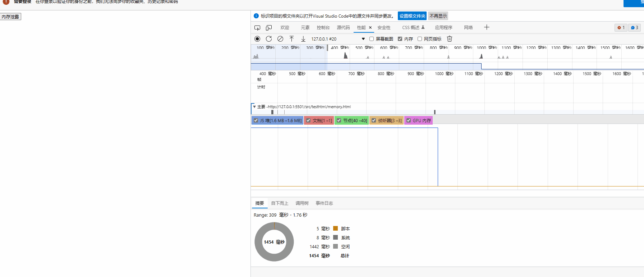This screenshot has width=644, height=277.
Task: Open the 源代码 tab
Action: [343, 28]
